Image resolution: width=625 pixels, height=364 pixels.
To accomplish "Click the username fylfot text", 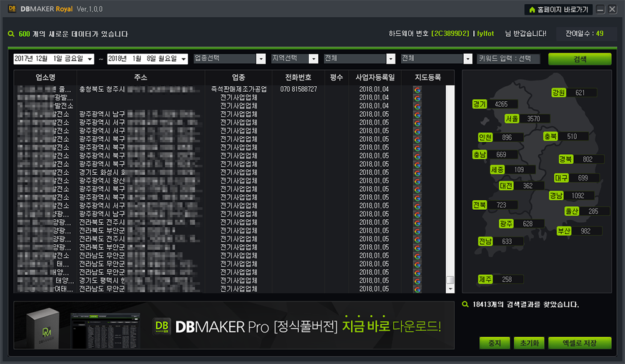I will pos(486,34).
